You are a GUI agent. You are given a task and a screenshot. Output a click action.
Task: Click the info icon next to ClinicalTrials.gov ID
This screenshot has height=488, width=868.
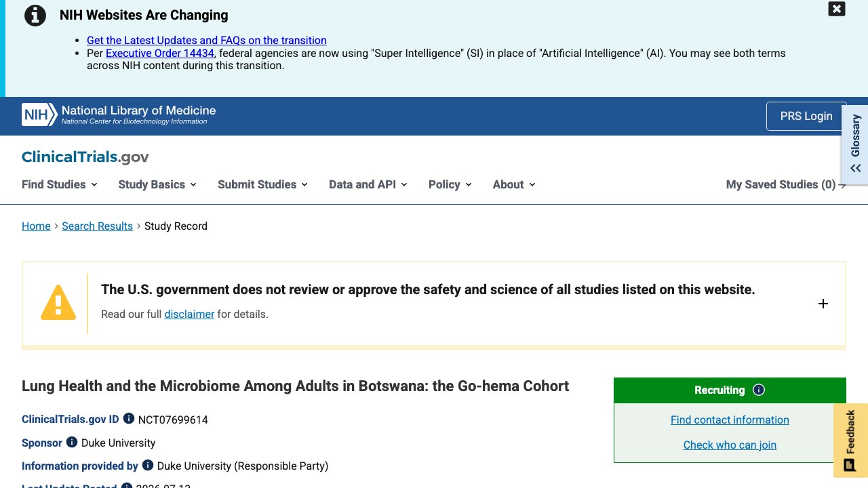coord(128,419)
